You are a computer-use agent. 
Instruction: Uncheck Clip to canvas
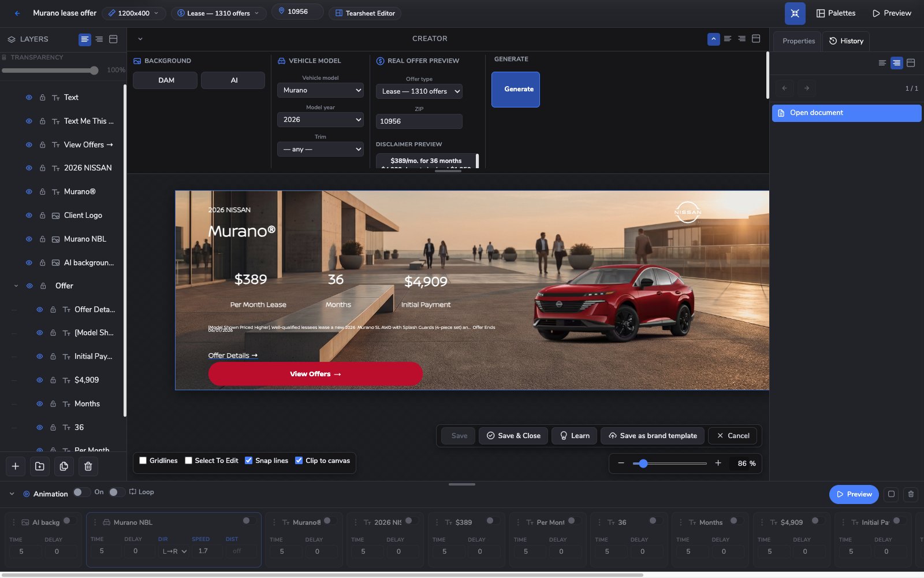tap(299, 461)
